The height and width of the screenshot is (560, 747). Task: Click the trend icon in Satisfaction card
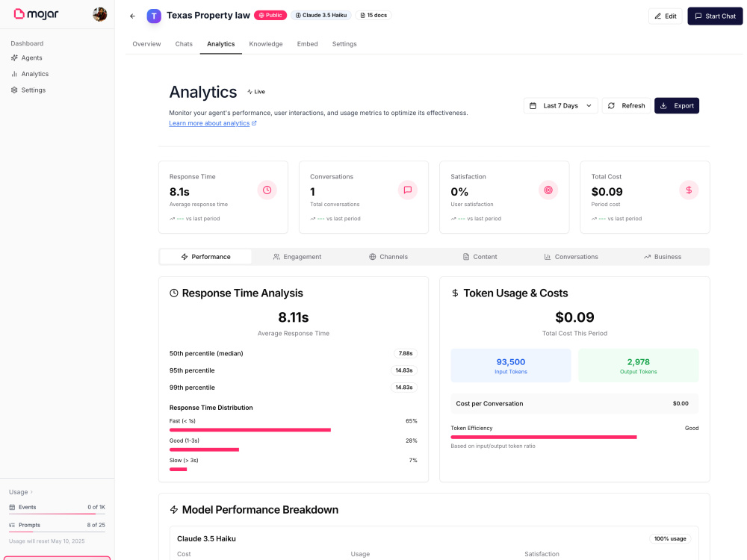coord(453,219)
